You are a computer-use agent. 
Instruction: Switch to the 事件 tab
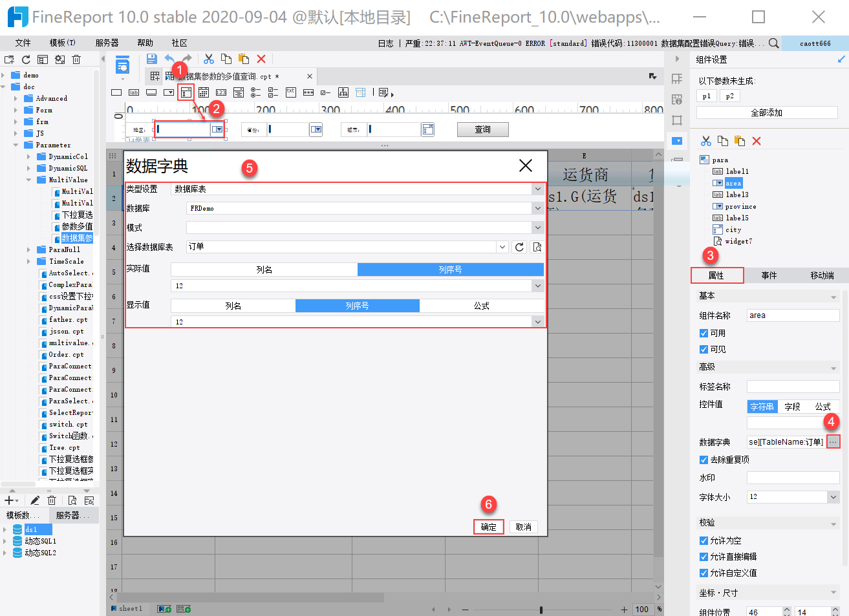tap(769, 275)
